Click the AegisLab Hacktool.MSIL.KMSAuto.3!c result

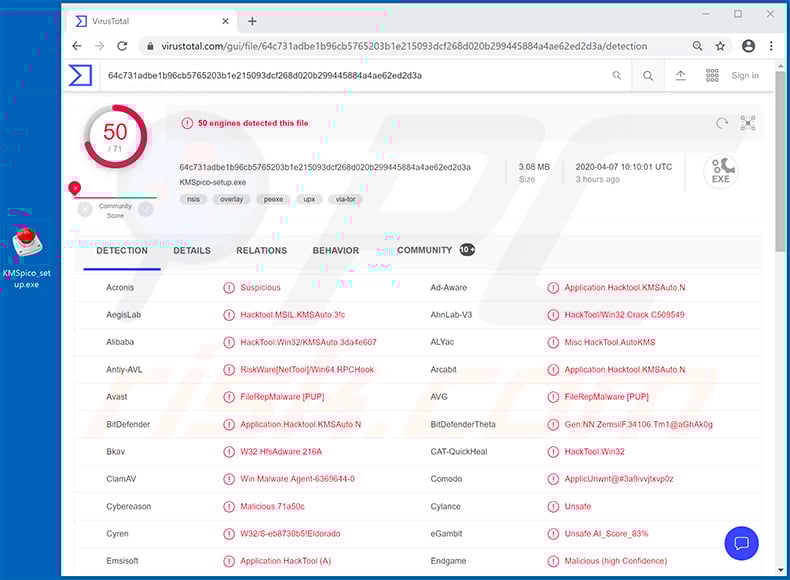(x=293, y=314)
